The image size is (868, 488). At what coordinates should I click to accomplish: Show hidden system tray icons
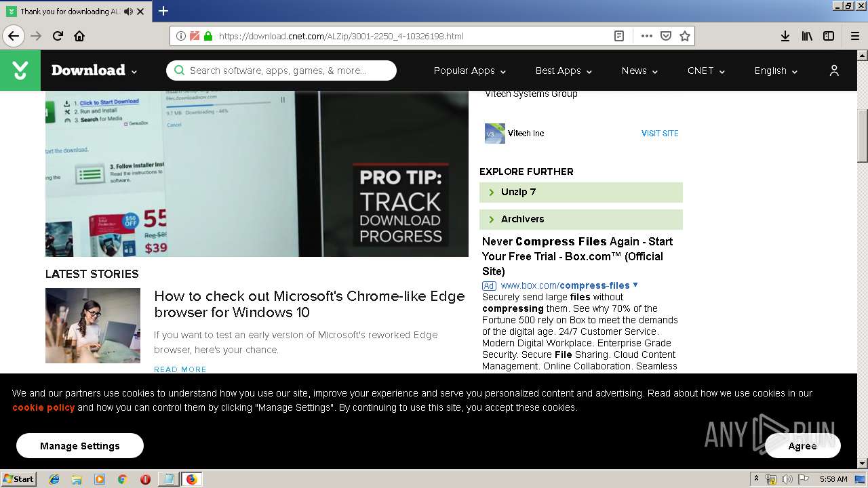click(x=757, y=479)
